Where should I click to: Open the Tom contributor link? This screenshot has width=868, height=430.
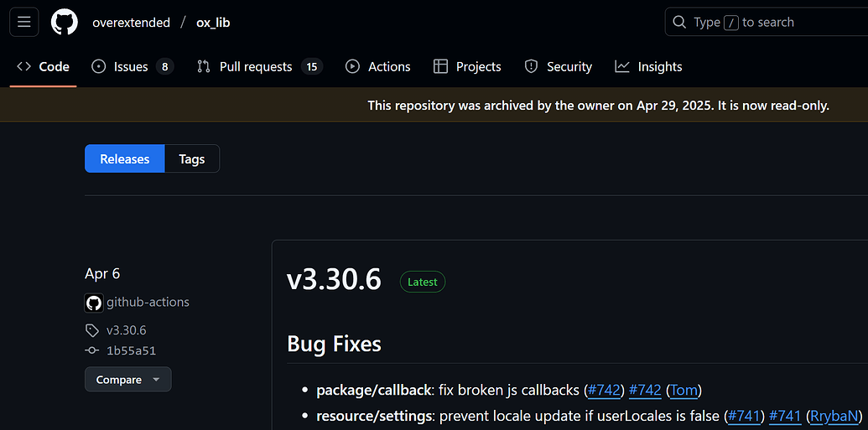[683, 390]
